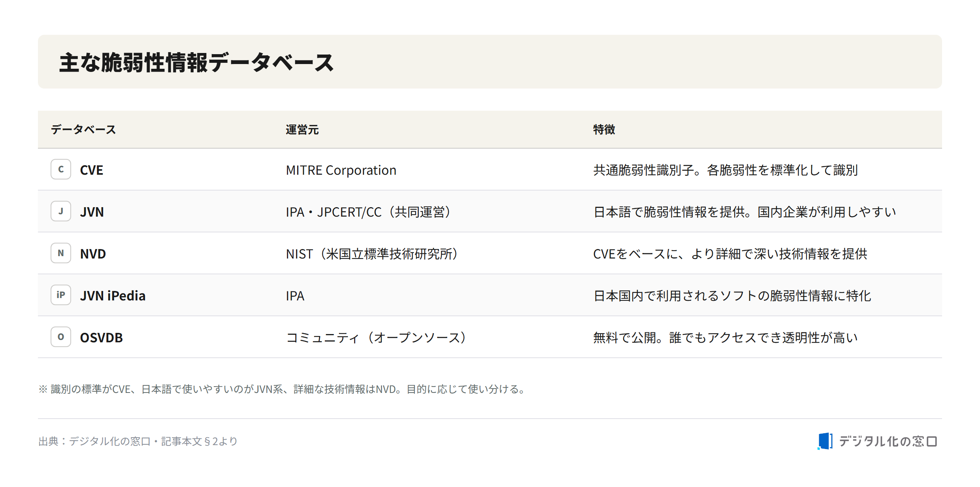Click the iP badge beside JVN iPedia
Screen dimensions: 980x487
point(61,295)
